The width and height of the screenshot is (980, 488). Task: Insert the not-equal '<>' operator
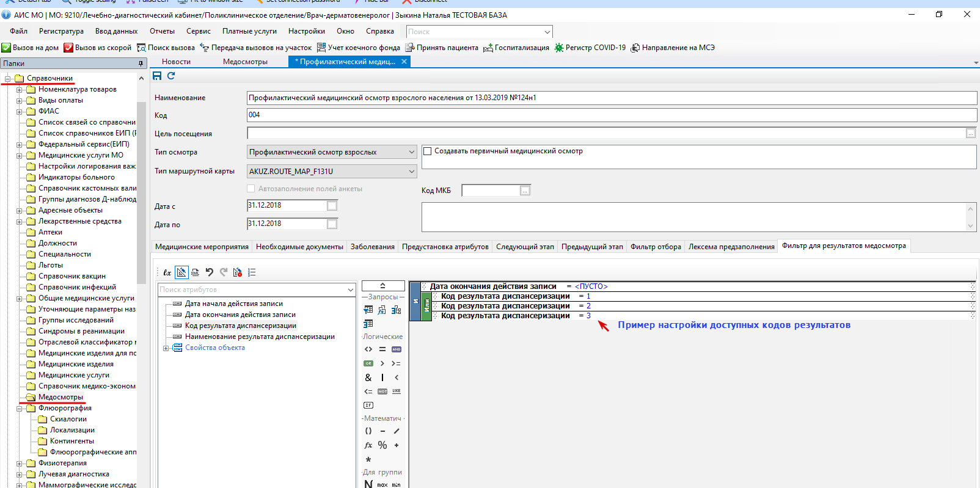(368, 349)
